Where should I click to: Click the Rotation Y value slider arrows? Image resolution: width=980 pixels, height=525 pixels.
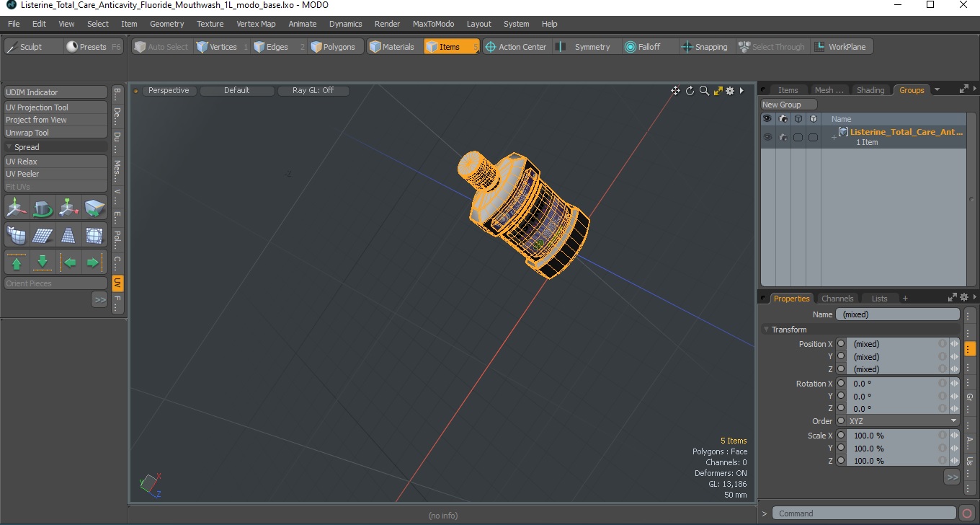(x=955, y=396)
